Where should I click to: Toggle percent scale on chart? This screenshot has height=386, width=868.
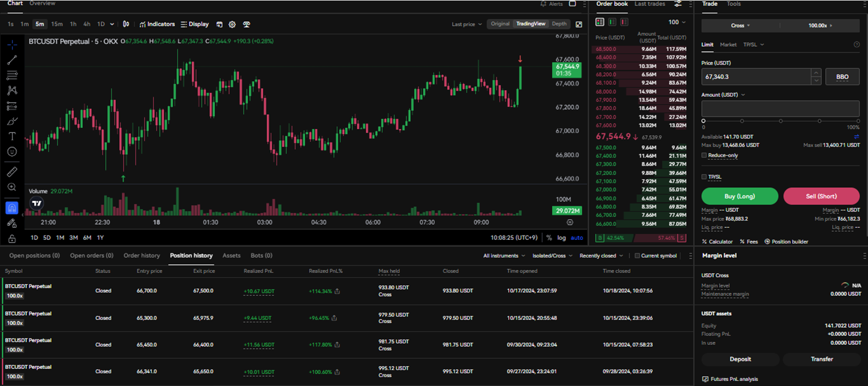pyautogui.click(x=549, y=238)
